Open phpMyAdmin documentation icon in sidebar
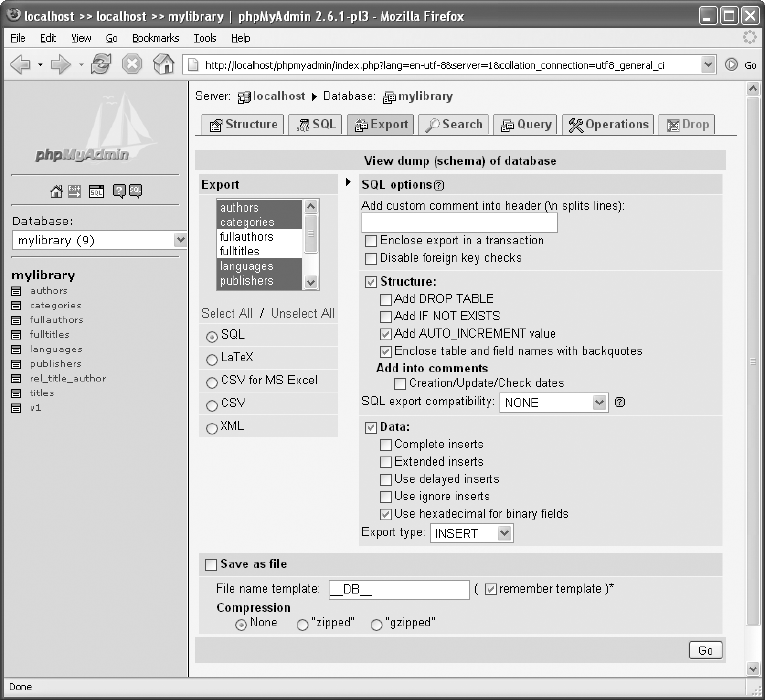Viewport: 765px width, 700px height. (119, 191)
